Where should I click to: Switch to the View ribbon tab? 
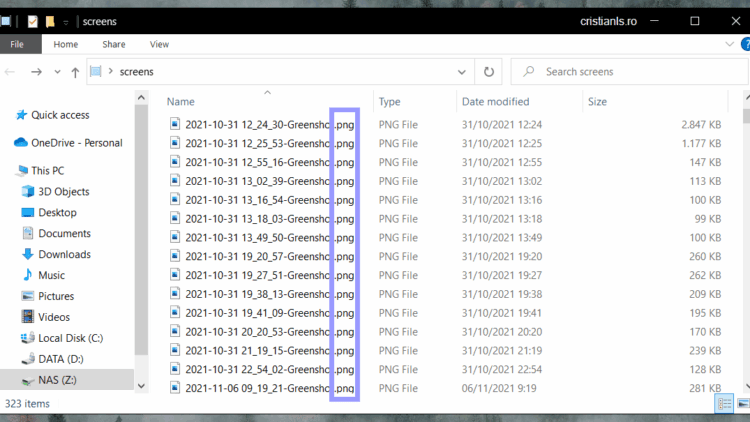pyautogui.click(x=159, y=44)
